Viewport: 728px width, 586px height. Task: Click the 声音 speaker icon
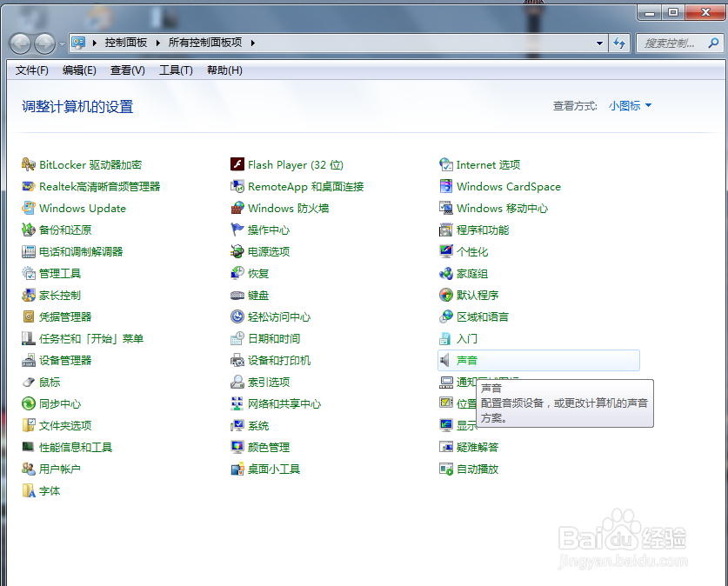click(x=445, y=361)
